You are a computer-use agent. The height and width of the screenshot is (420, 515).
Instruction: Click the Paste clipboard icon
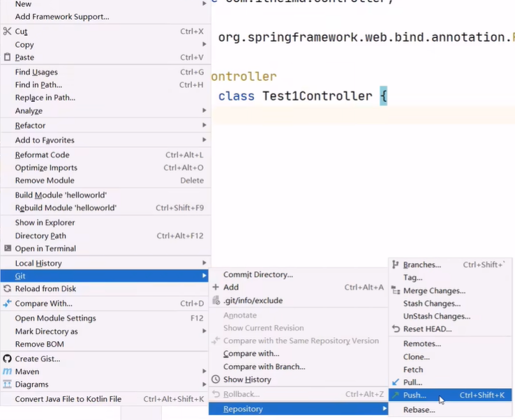coord(7,57)
